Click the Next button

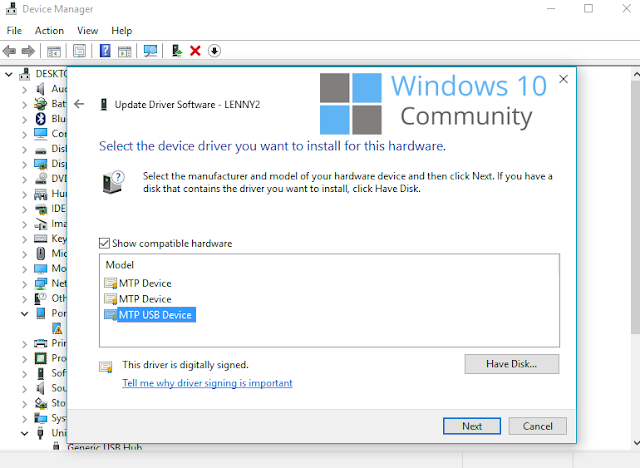click(472, 426)
